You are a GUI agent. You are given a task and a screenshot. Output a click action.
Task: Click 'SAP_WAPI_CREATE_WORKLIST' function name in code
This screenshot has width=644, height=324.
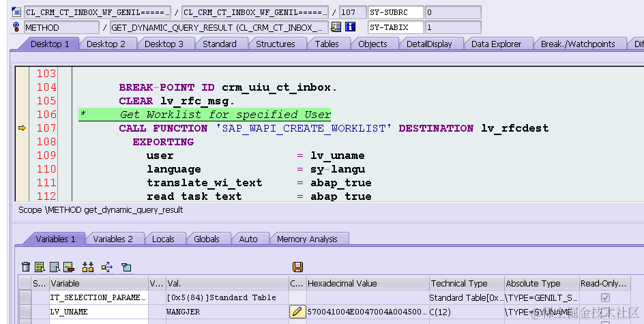click(304, 128)
